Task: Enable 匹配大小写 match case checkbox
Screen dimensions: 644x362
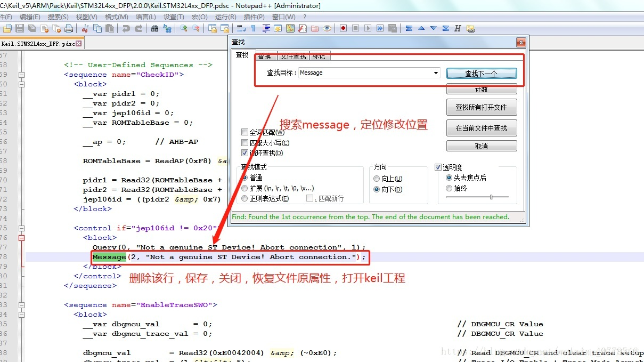Action: pyautogui.click(x=245, y=142)
